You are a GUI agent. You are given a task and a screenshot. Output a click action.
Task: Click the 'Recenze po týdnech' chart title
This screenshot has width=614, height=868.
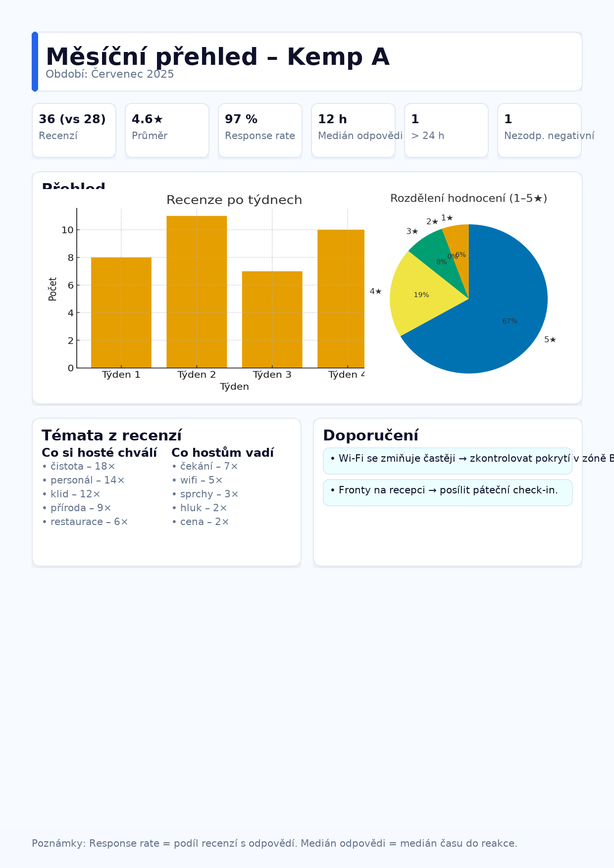point(234,200)
